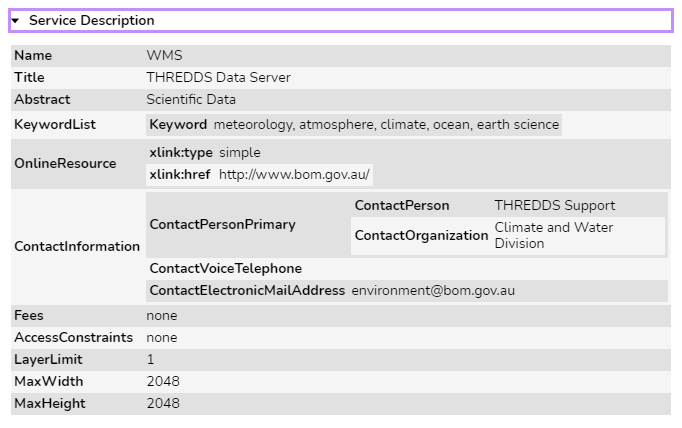Viewport: 682px width, 428px height.
Task: Click the xlink:type simple value
Action: [x=240, y=153]
